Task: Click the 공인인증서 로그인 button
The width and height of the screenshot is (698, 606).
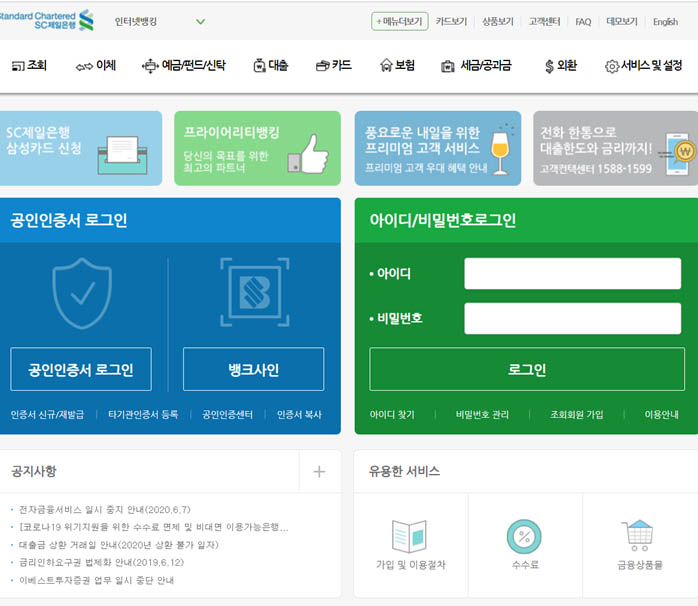Action: click(81, 369)
